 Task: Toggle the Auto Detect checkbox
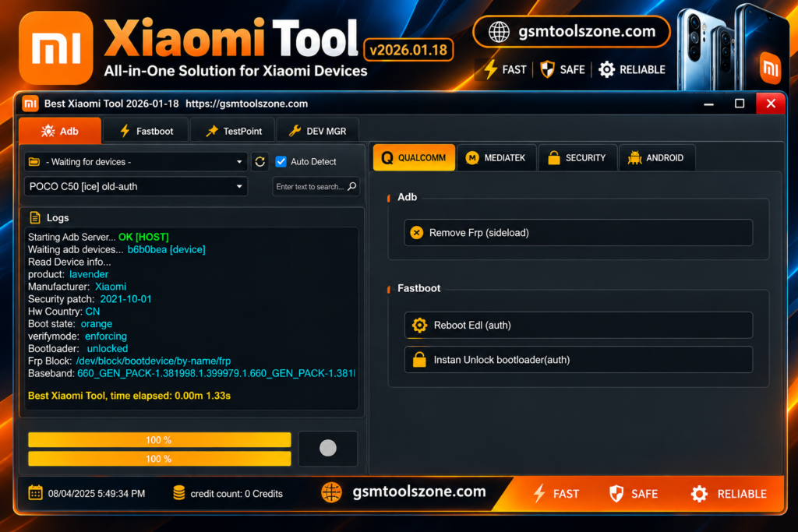coord(281,162)
